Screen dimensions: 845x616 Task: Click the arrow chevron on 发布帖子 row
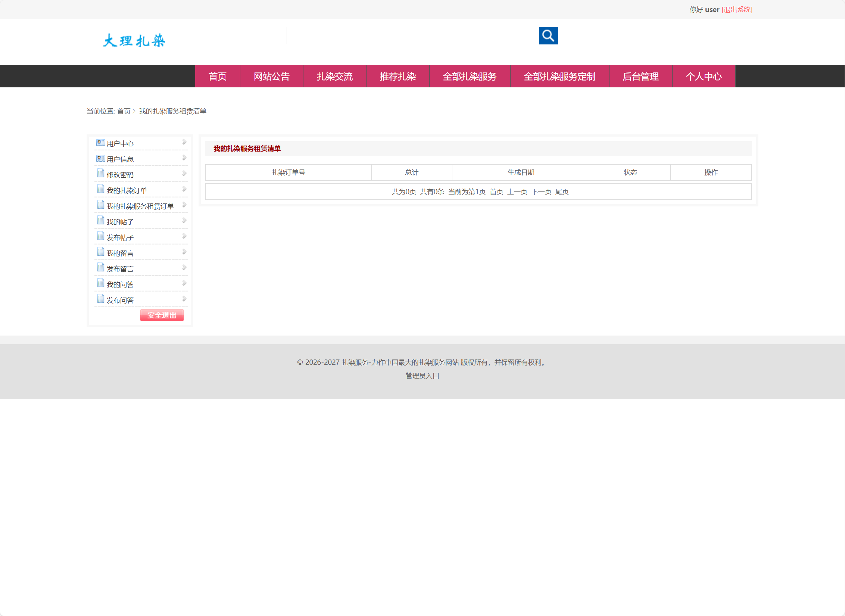pyautogui.click(x=184, y=236)
